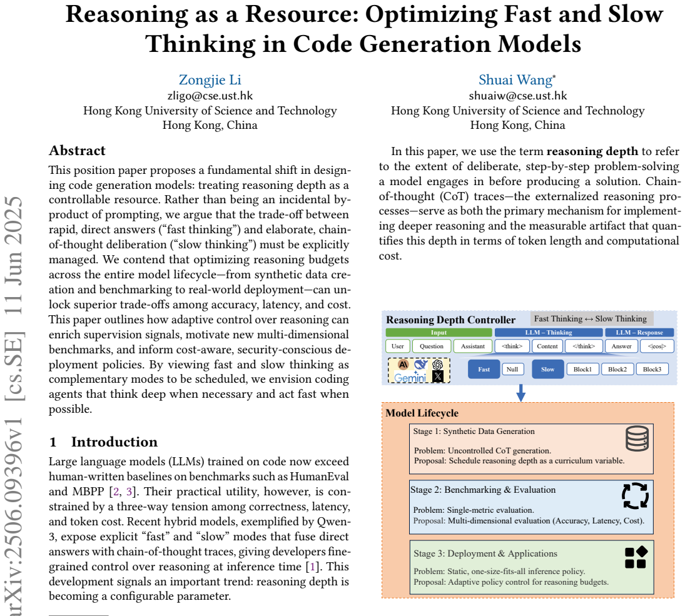This screenshot has width=685, height=616.
Task: Click the LLM – Response header bar
Action: pos(639,333)
